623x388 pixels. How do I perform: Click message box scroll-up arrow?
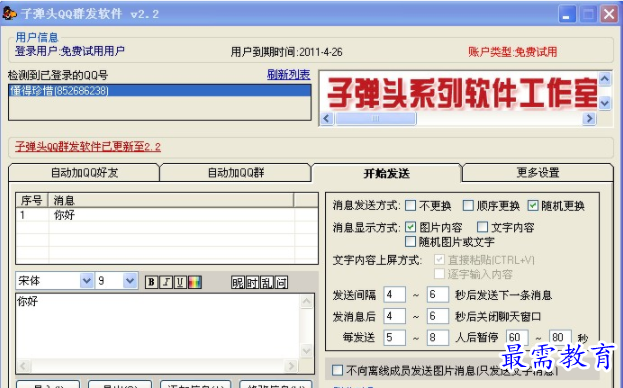pos(306,301)
